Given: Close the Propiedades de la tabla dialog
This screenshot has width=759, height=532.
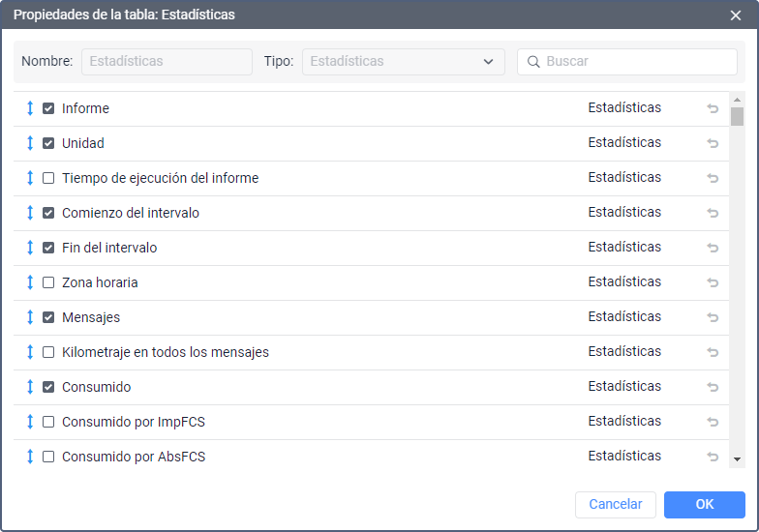Looking at the screenshot, I should (x=736, y=15).
